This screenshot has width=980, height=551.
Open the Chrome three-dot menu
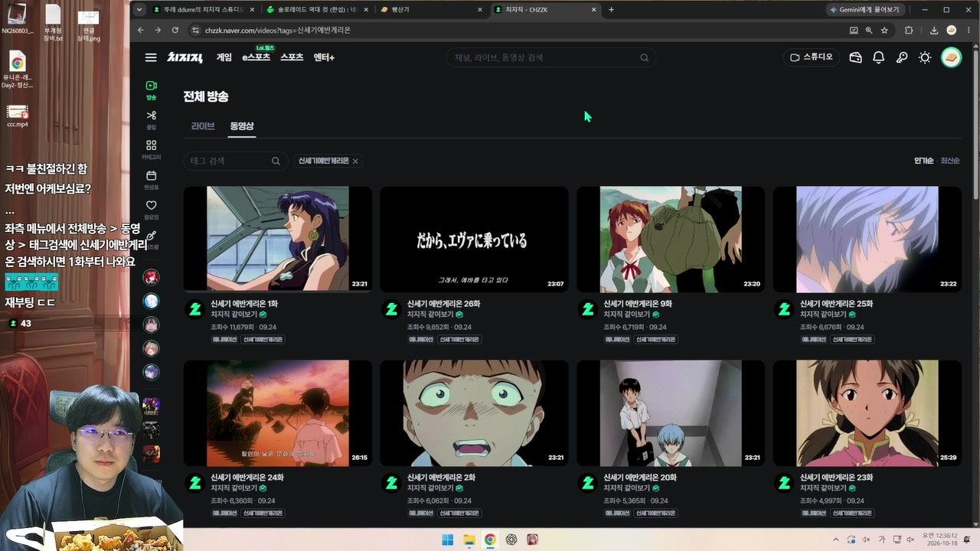(969, 30)
